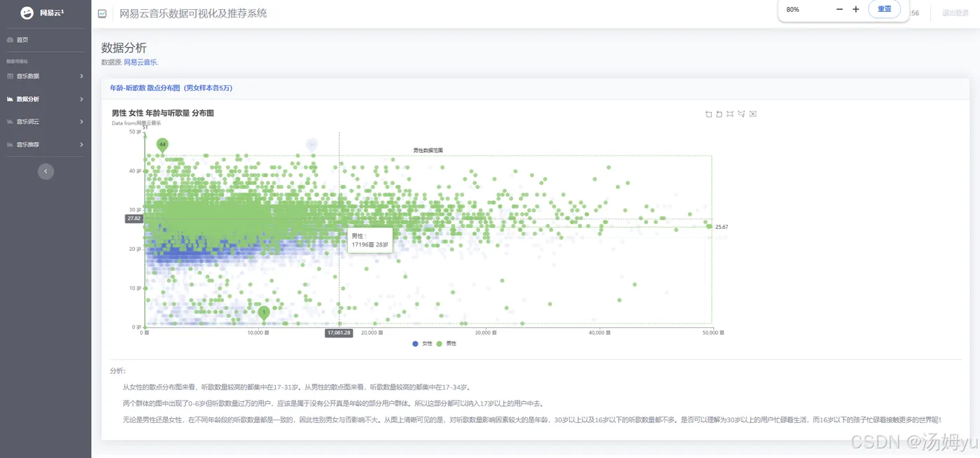The width and height of the screenshot is (980, 458).
Task: Click the 退出登录 logout link
Action: tap(955, 13)
